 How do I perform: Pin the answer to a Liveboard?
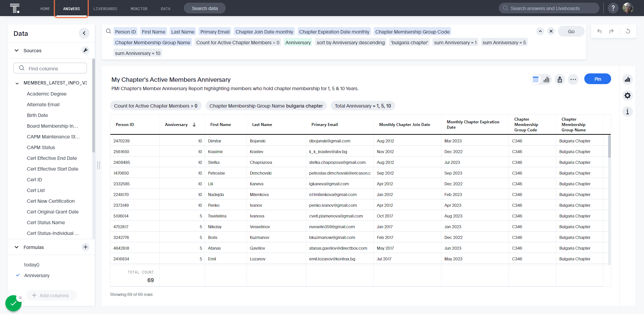pos(598,79)
